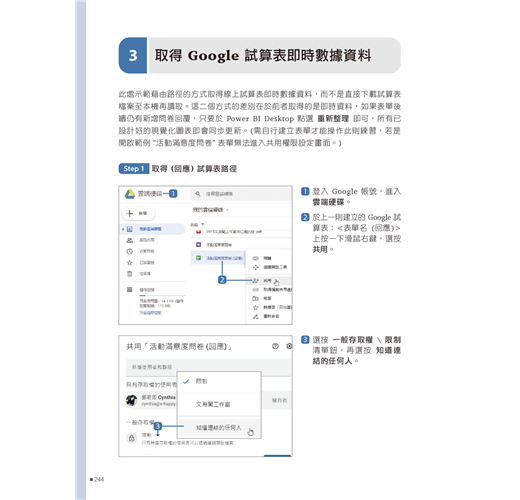Image resolution: width=520 pixels, height=500 pixels.
Task: Click the storage usage progress bar
Action: pos(162,295)
